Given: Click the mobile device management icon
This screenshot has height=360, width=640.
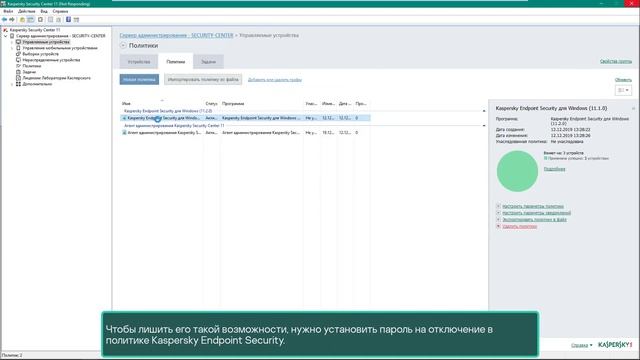Looking at the screenshot, I should 18,48.
